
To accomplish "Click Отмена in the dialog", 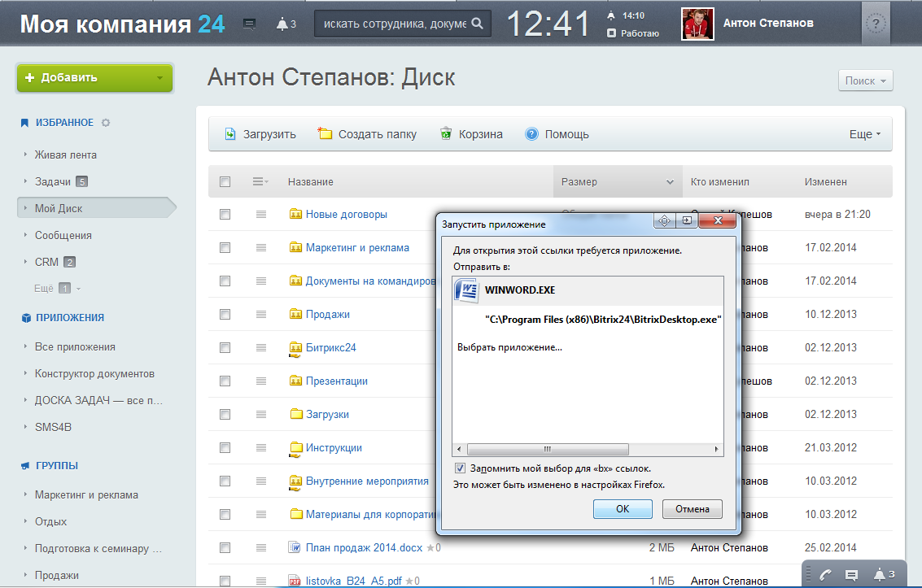I will (x=692, y=508).
